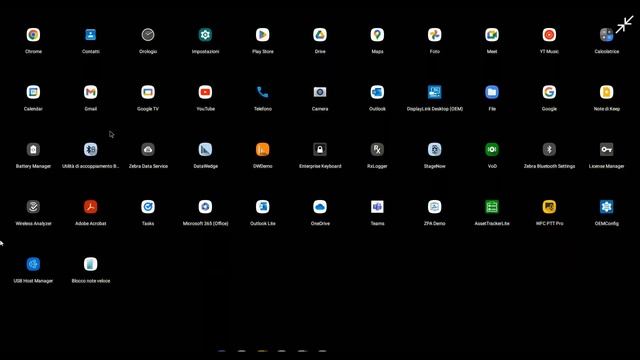Launch Gmail
This screenshot has height=360, width=640.
pyautogui.click(x=91, y=92)
